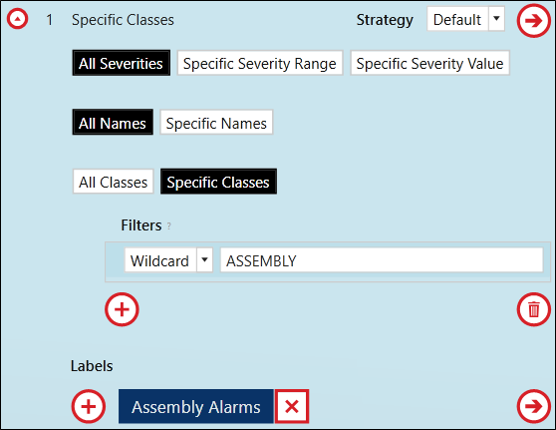Delete the filter using the trash icon

coord(534,309)
